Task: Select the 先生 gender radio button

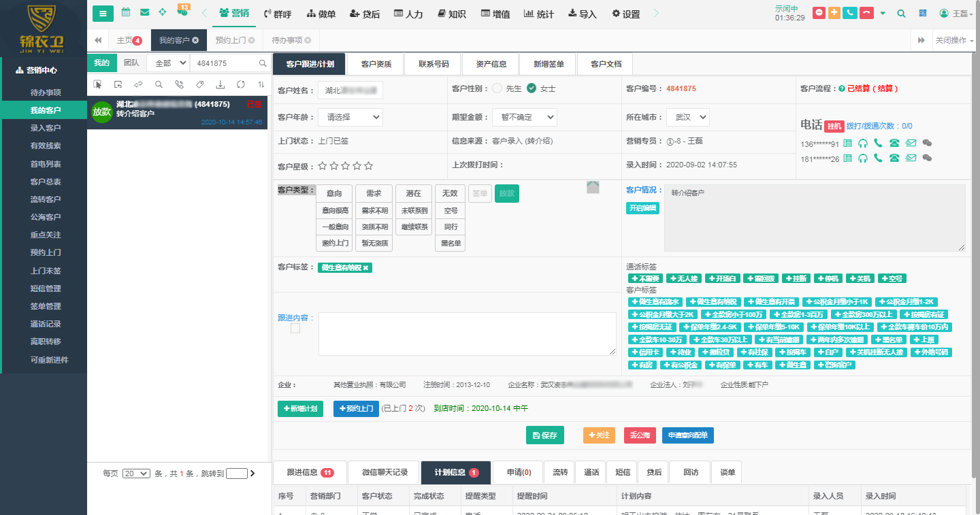Action: coord(497,88)
